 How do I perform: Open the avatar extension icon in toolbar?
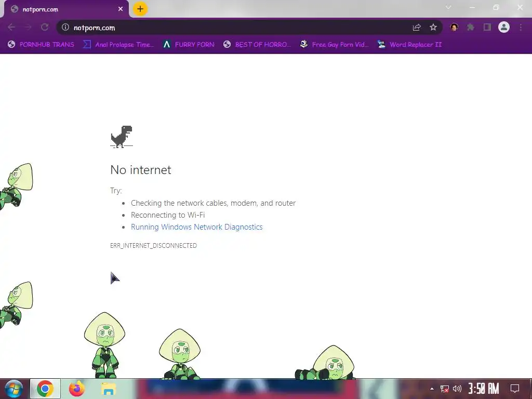pos(454,28)
